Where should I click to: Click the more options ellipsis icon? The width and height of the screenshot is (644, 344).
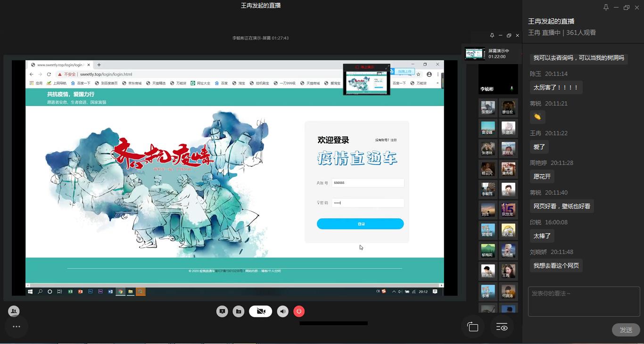coord(17,327)
